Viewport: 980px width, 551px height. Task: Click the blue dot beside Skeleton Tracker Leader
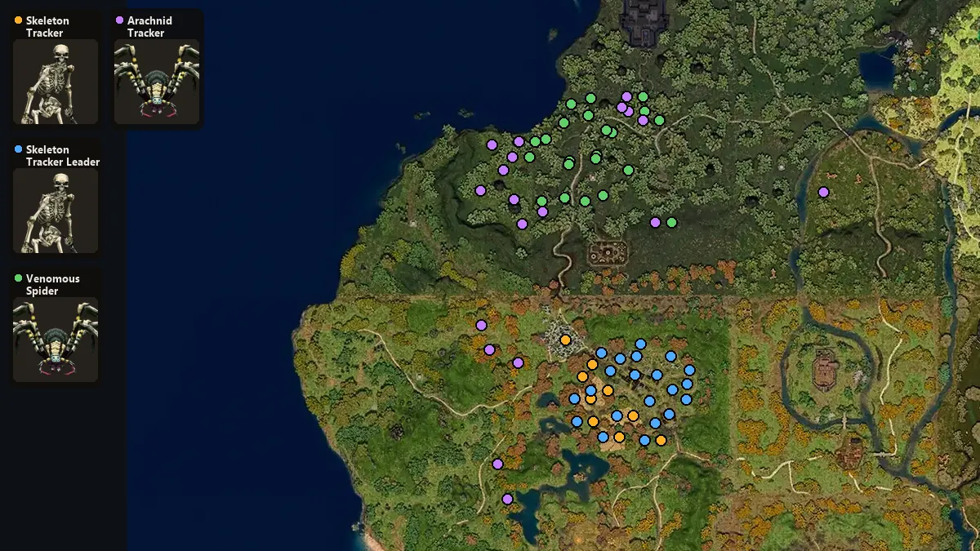click(x=19, y=149)
